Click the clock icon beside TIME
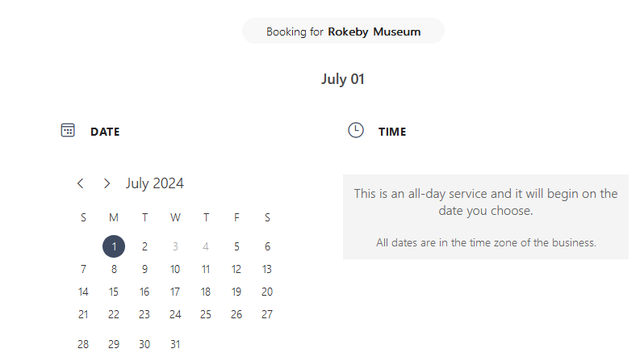 click(x=356, y=130)
